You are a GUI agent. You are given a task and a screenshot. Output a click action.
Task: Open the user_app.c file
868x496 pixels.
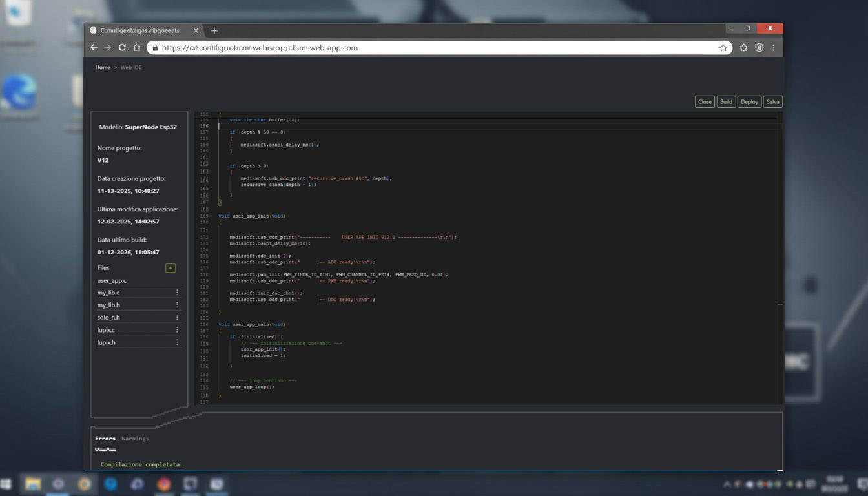pos(112,280)
